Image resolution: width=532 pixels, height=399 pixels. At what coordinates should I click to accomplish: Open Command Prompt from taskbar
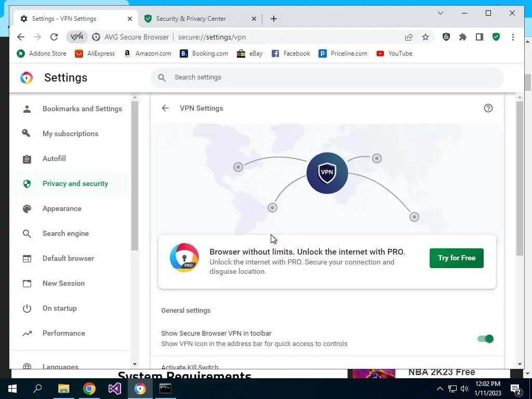165,389
